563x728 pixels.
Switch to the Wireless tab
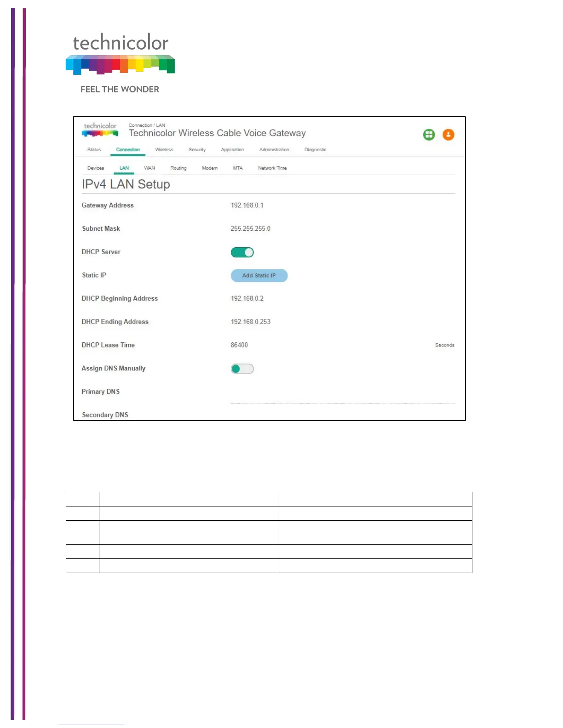164,150
